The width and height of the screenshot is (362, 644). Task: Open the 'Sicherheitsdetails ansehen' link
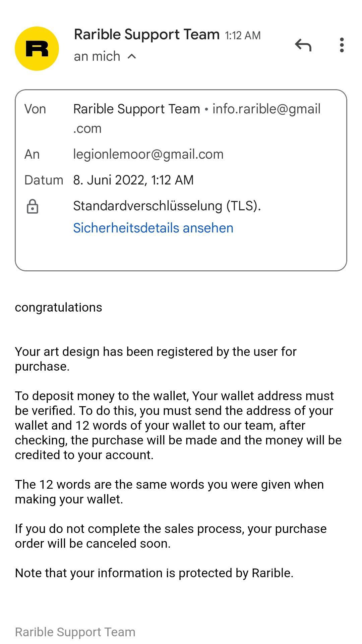(153, 228)
